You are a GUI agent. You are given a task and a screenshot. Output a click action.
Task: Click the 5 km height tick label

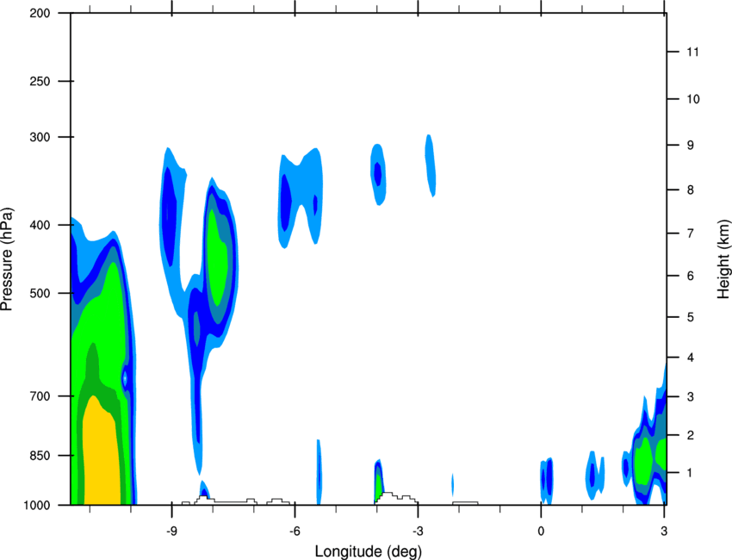click(690, 317)
